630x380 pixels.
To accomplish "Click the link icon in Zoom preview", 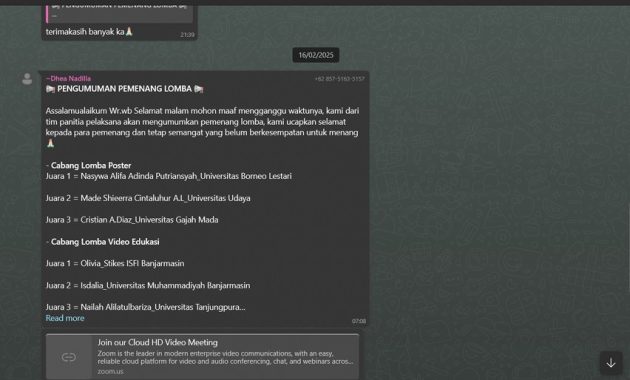I will tap(69, 357).
